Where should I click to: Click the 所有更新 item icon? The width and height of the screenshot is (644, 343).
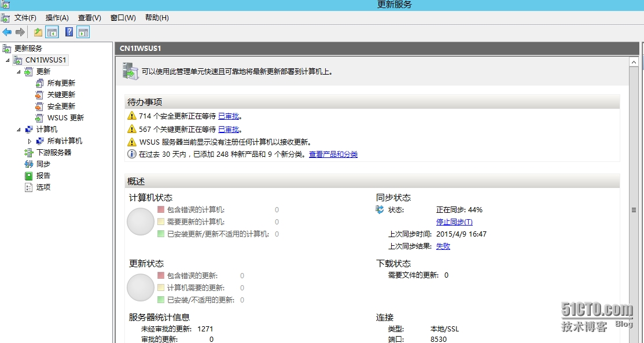39,83
